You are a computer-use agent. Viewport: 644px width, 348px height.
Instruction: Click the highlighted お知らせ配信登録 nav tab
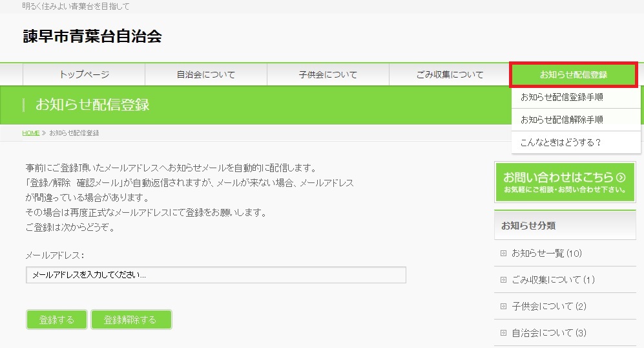pos(574,74)
